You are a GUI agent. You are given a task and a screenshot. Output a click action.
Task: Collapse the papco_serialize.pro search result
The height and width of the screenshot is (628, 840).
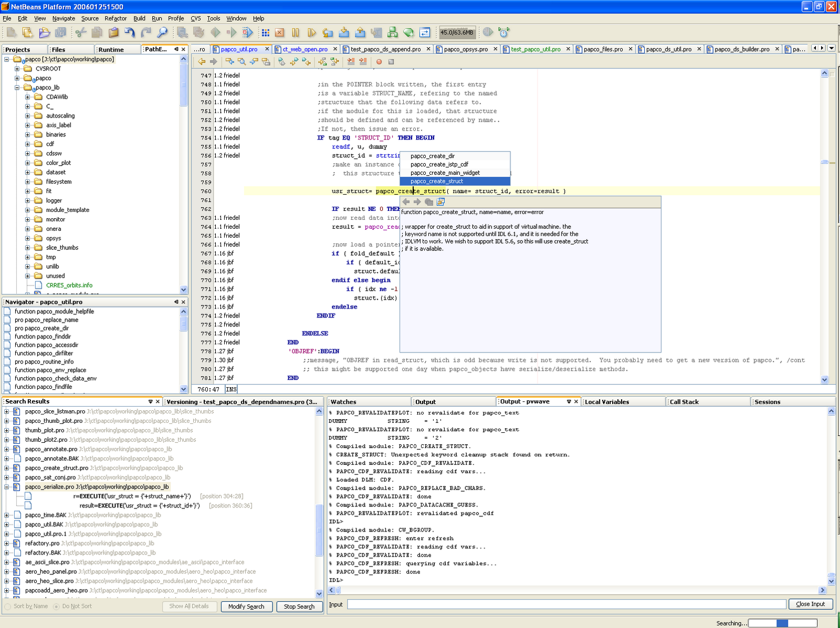(7, 487)
